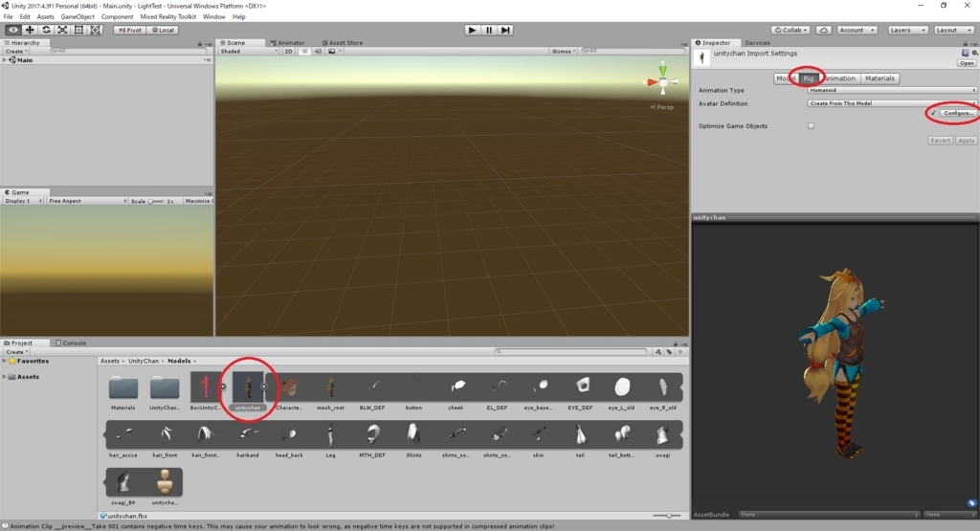Click the Pause button

[x=489, y=30]
